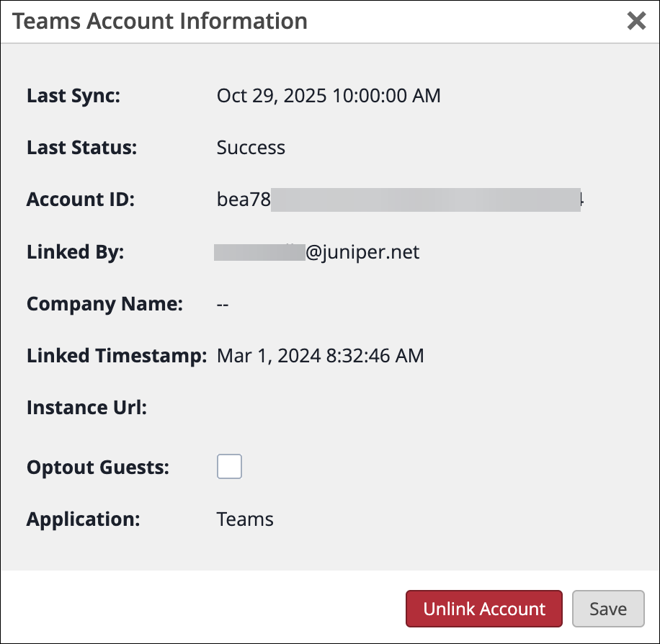
Task: Close the Teams Account Information dialog
Action: pyautogui.click(x=636, y=21)
